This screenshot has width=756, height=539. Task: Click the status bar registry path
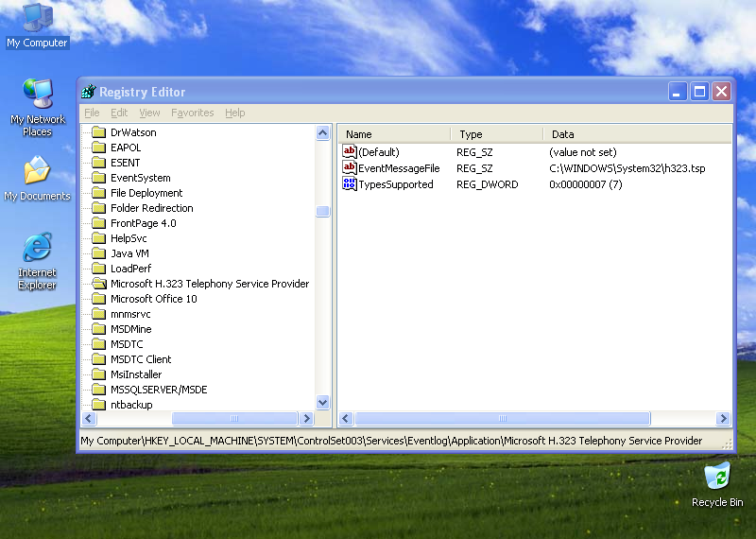point(391,441)
